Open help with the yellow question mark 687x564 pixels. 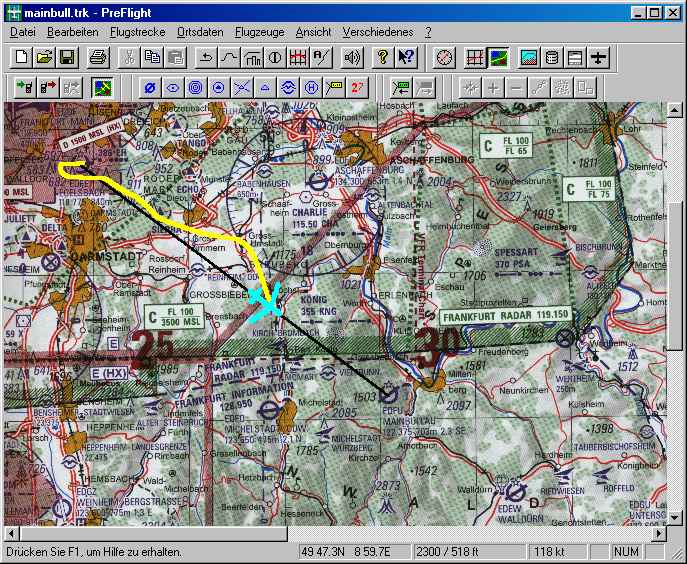[x=383, y=57]
